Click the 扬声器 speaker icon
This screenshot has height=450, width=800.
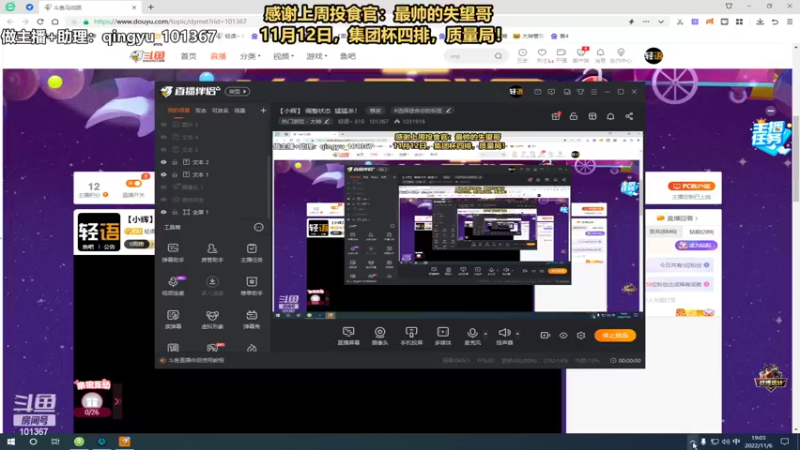click(504, 333)
